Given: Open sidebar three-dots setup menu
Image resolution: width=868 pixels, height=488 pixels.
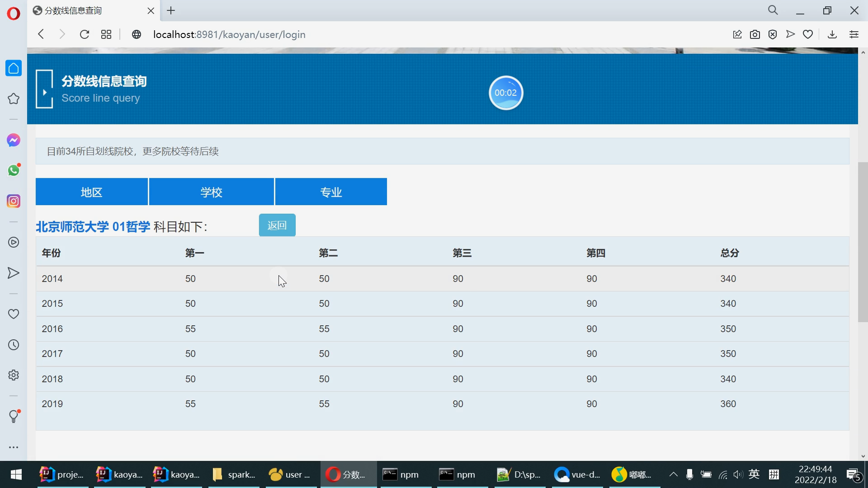Looking at the screenshot, I should tap(14, 447).
